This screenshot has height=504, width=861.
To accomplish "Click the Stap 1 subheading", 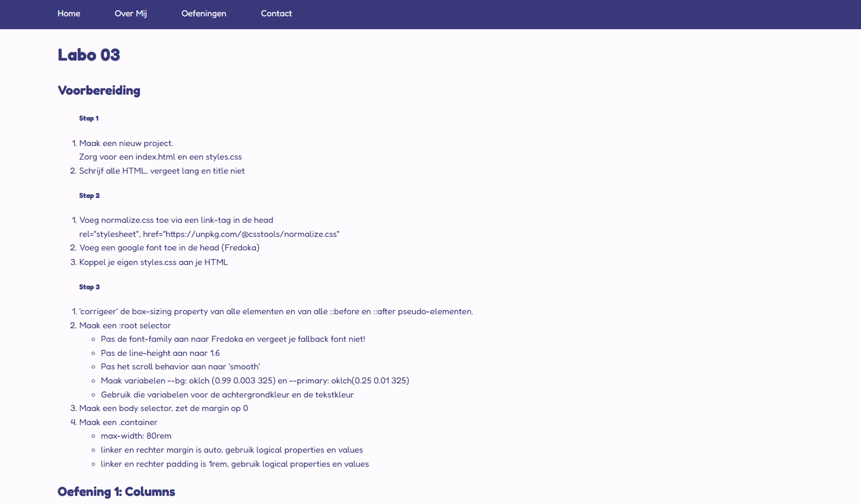I will (89, 118).
